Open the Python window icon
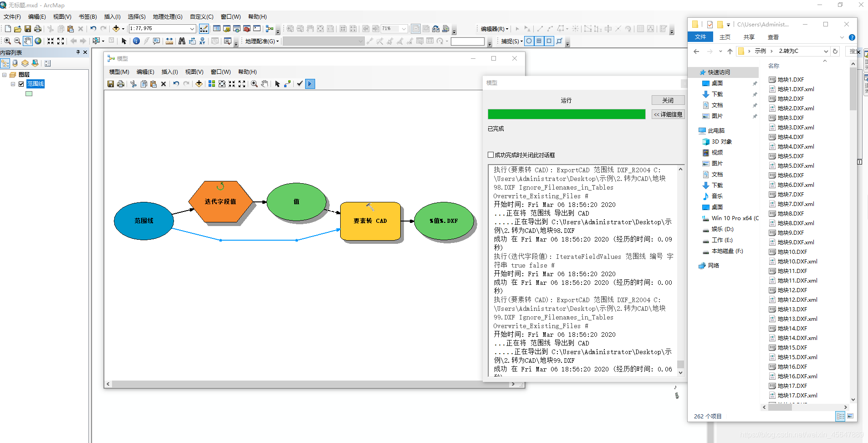Image resolution: width=868 pixels, height=443 pixels. [x=257, y=29]
